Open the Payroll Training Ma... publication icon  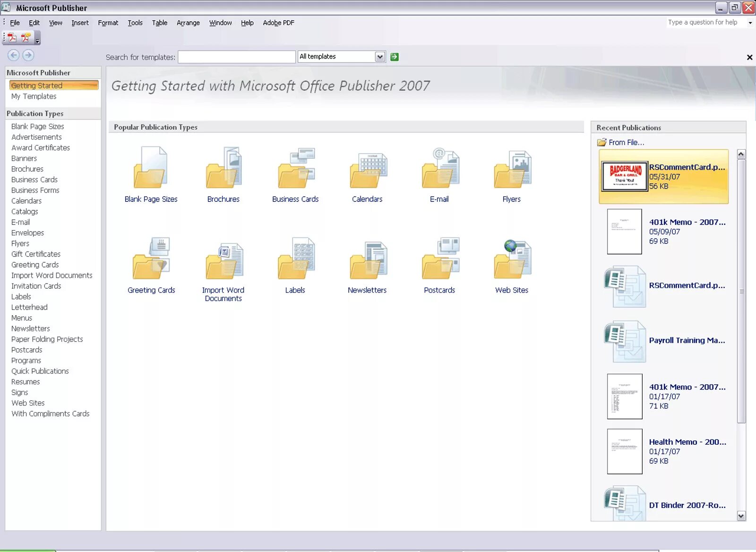625,341
